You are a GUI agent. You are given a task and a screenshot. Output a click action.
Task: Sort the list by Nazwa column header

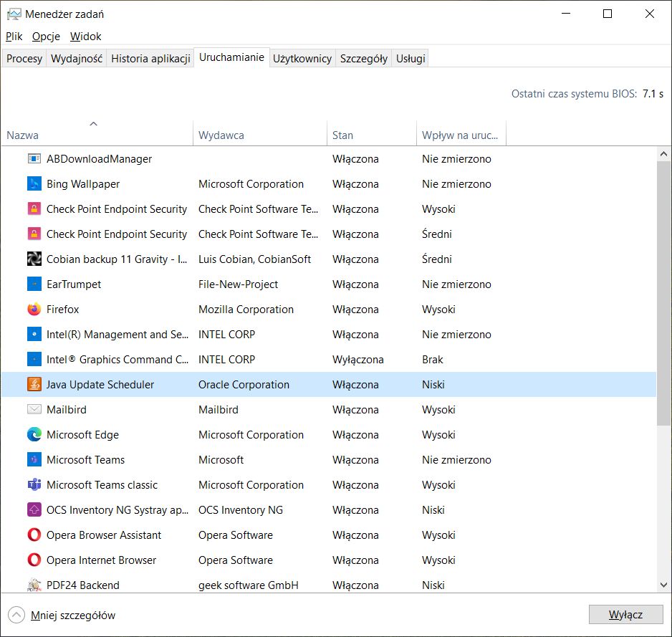(x=23, y=135)
